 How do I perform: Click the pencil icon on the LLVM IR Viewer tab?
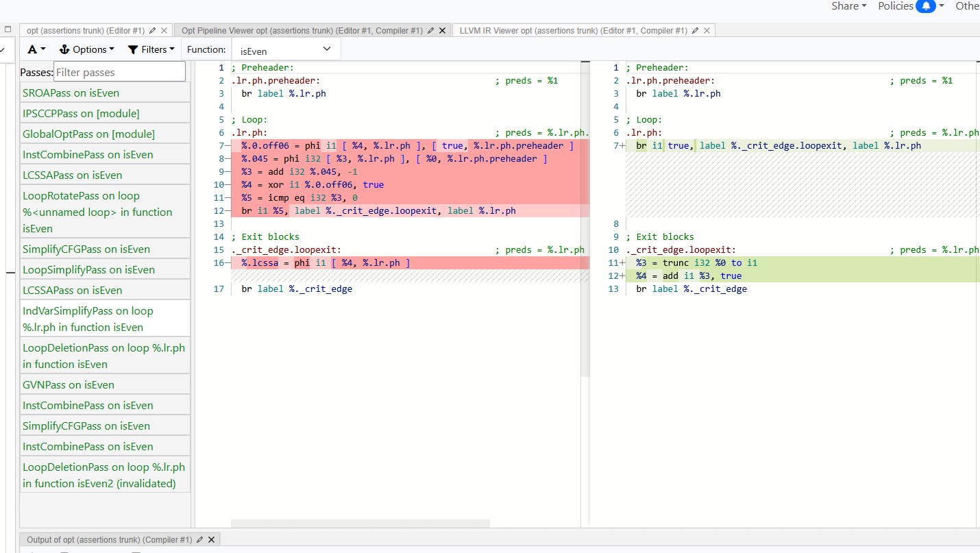[695, 31]
